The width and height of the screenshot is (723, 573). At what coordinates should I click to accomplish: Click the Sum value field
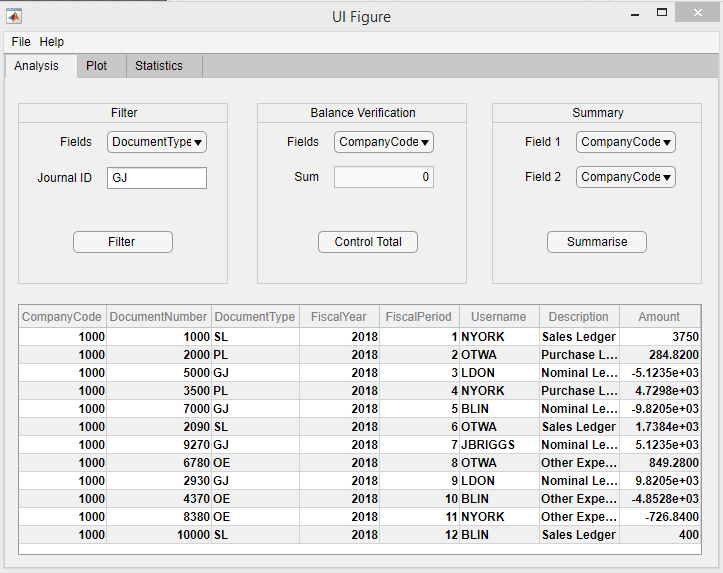(384, 177)
